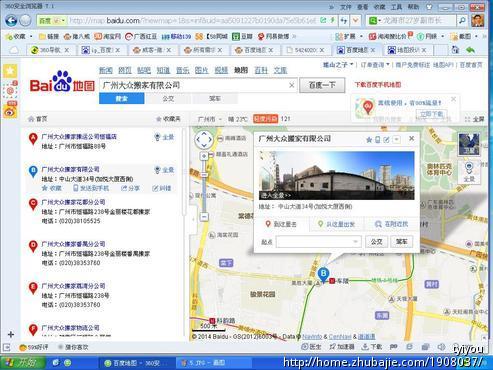Click the satellite map thumbnail
The width and height of the screenshot is (493, 370).
pos(469,144)
